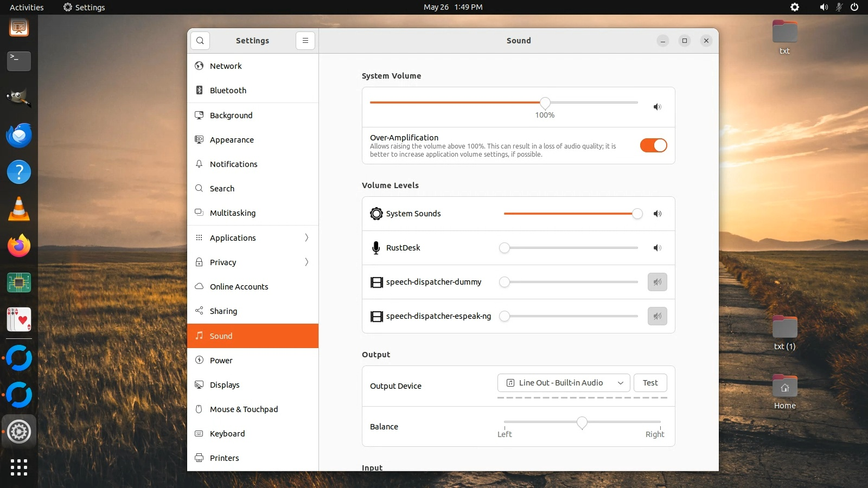Screen dimensions: 868x488
Task: Unmute speech-dispatcher-dummy with its mute button
Action: coord(657,282)
